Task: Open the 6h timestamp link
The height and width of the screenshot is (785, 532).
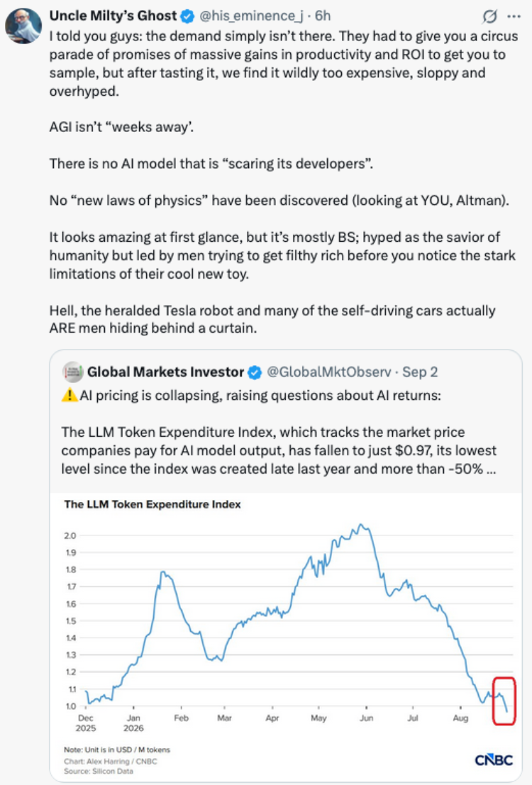Action: pyautogui.click(x=323, y=16)
